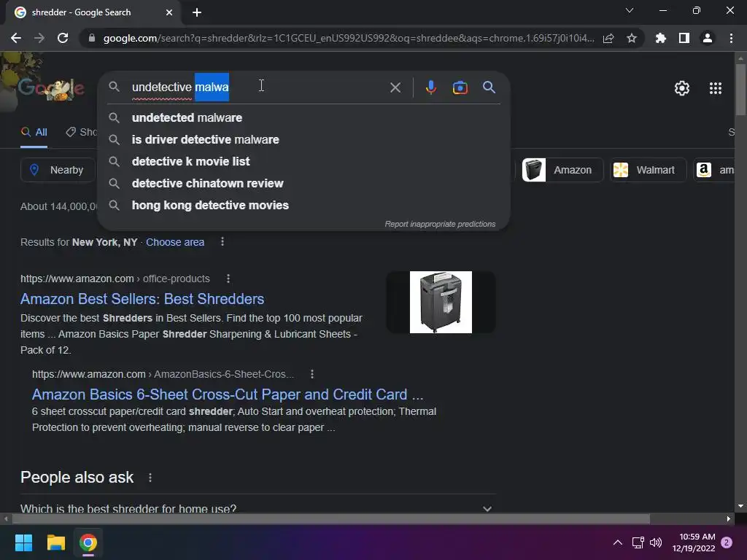Open network status in system tray

pyautogui.click(x=638, y=542)
